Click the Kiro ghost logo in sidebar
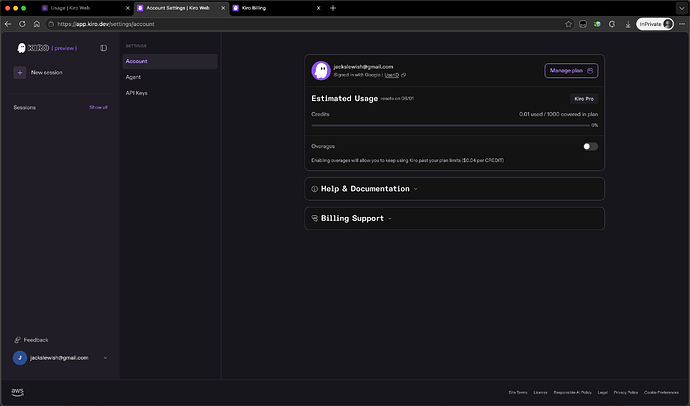This screenshot has width=690, height=406. pos(21,48)
